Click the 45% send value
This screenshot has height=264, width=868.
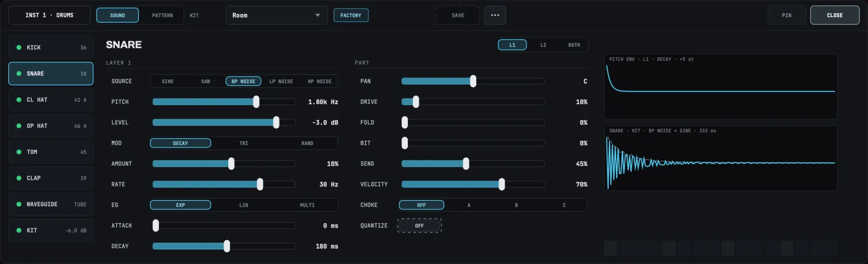point(582,164)
